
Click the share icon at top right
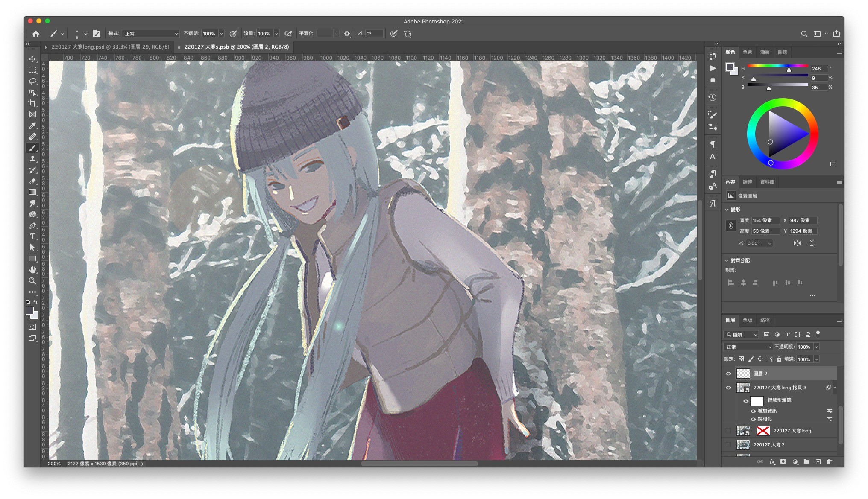(x=836, y=33)
